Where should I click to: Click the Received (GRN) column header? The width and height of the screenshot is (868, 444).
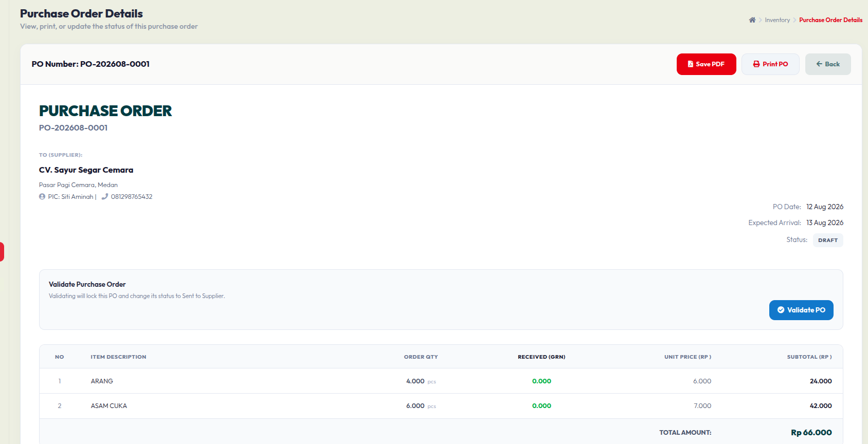tap(541, 357)
